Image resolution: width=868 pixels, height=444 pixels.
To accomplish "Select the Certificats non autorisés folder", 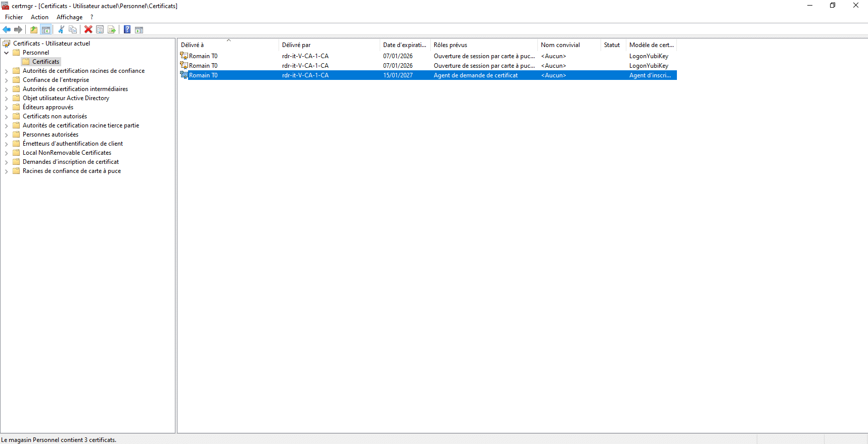I will pyautogui.click(x=55, y=116).
